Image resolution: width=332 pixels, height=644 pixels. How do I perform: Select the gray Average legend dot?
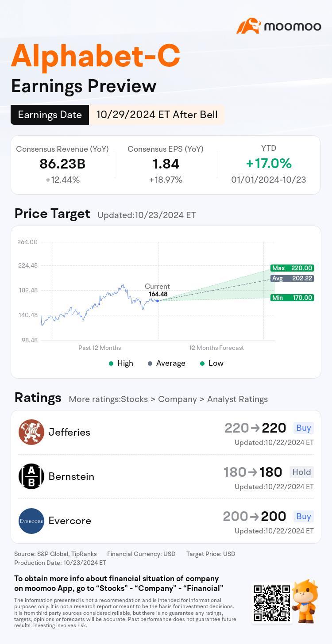tap(150, 363)
